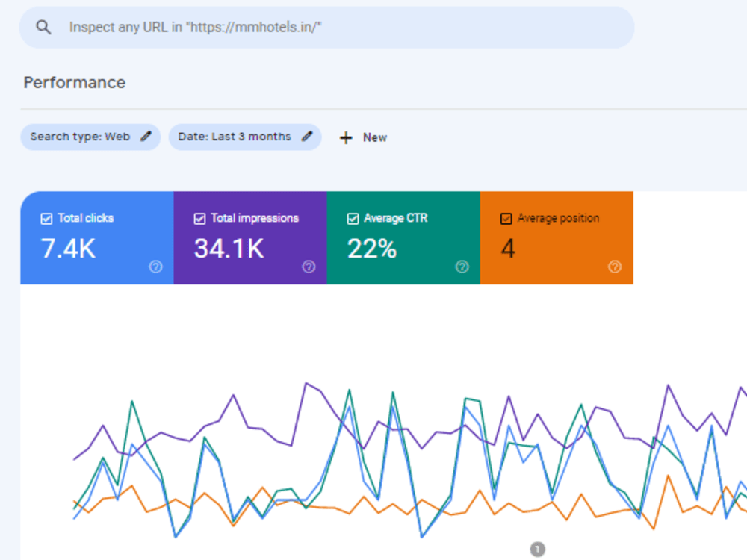Edit Search type filter via pencil icon
The height and width of the screenshot is (560, 747).
[146, 137]
